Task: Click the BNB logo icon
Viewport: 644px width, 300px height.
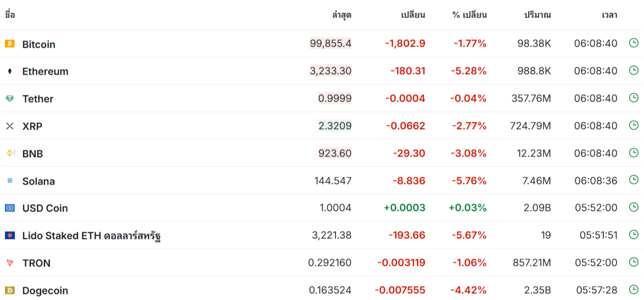Action: pyautogui.click(x=9, y=153)
